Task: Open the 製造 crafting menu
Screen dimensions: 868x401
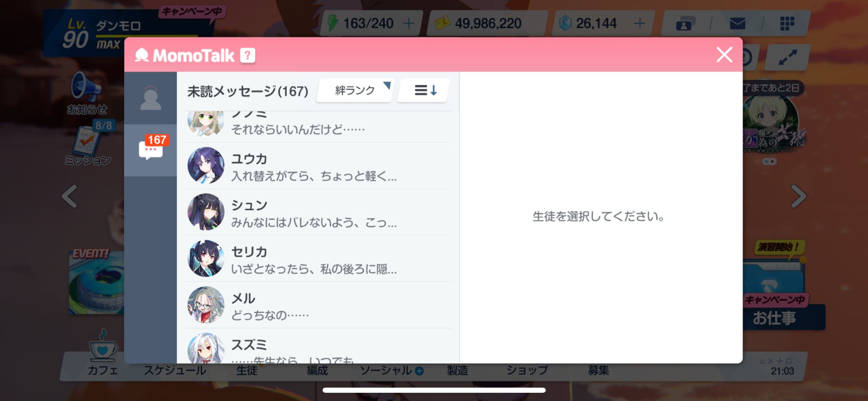Action: pyautogui.click(x=457, y=371)
